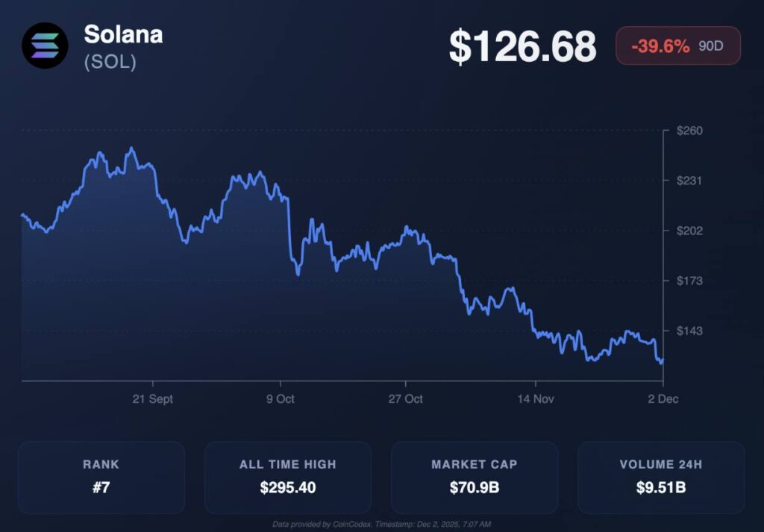This screenshot has height=532, width=764.
Task: Click the end point of the price line
Action: [663, 360]
